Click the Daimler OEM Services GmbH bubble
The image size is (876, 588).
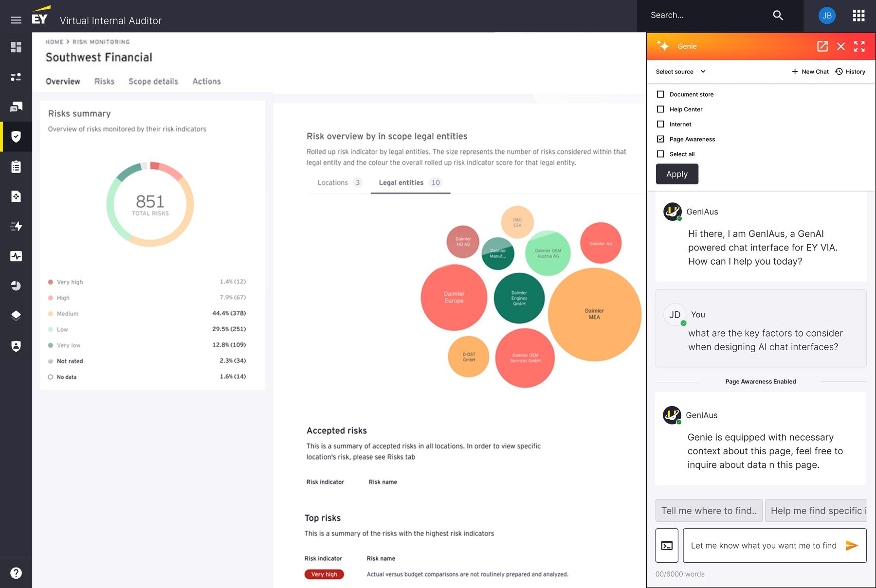(x=525, y=358)
